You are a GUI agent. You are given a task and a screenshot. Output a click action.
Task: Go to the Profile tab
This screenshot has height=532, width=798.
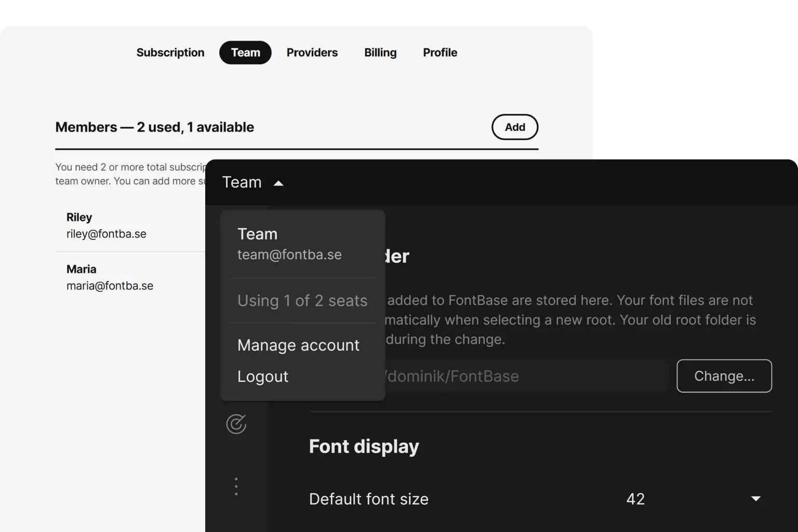click(x=440, y=52)
